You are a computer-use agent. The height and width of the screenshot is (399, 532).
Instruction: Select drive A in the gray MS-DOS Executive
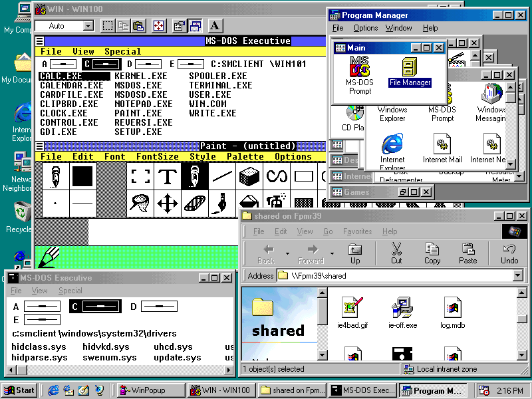point(39,307)
